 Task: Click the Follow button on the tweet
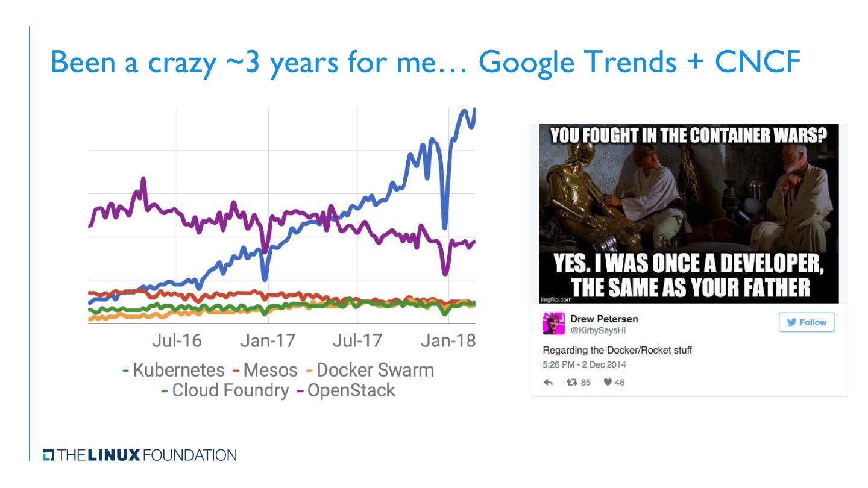[x=807, y=322]
